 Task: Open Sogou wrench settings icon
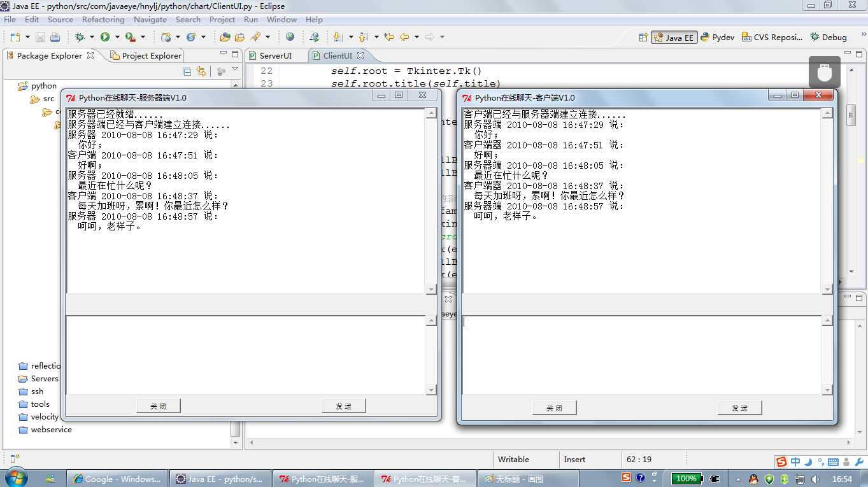pyautogui.click(x=859, y=462)
